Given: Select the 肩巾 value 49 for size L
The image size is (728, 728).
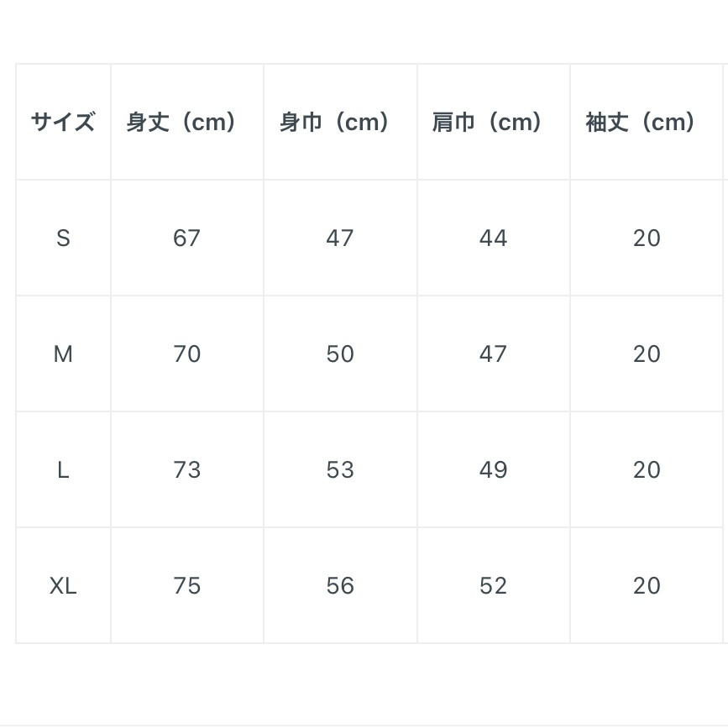Looking at the screenshot, I should pyautogui.click(x=493, y=470).
